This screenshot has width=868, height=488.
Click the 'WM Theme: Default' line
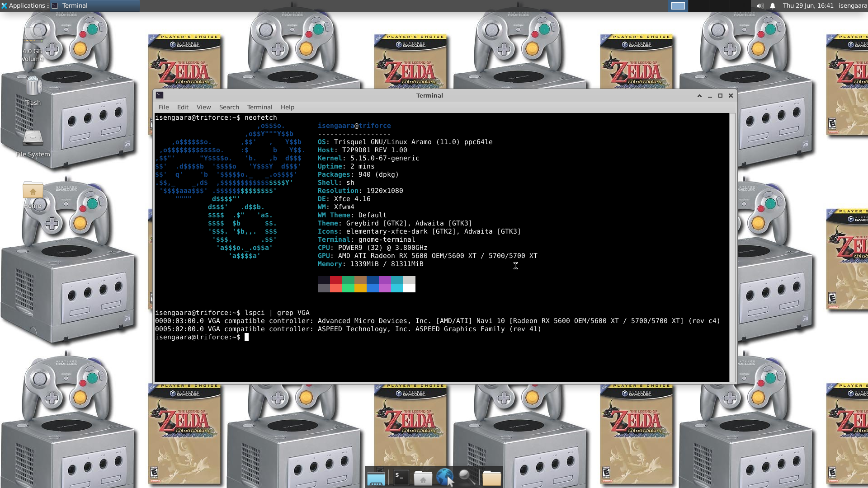pos(352,215)
